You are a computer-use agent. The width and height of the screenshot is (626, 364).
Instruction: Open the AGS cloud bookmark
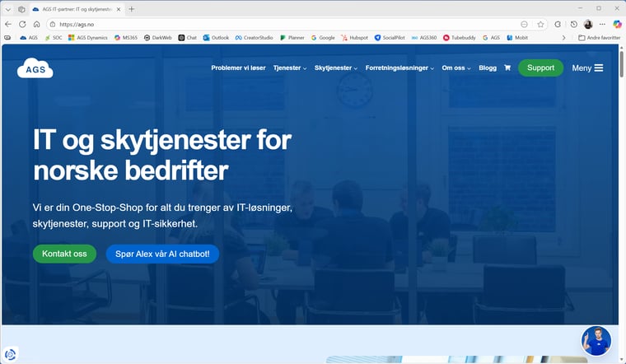29,38
